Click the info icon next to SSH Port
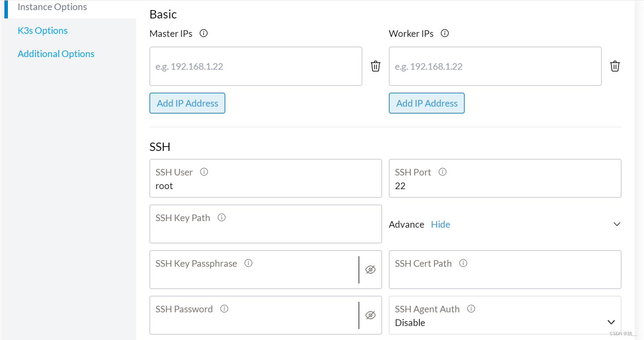Viewport: 644px width, 340px height. [x=443, y=172]
